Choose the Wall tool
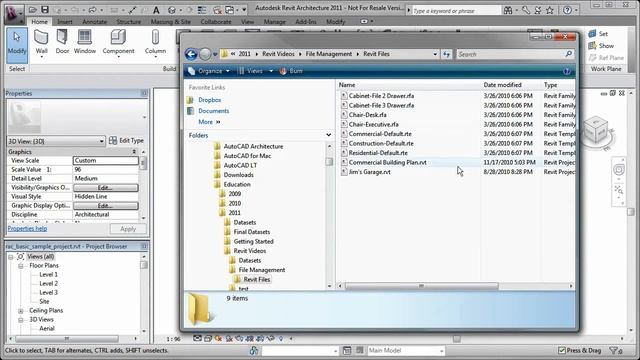640x360 pixels. point(41,43)
